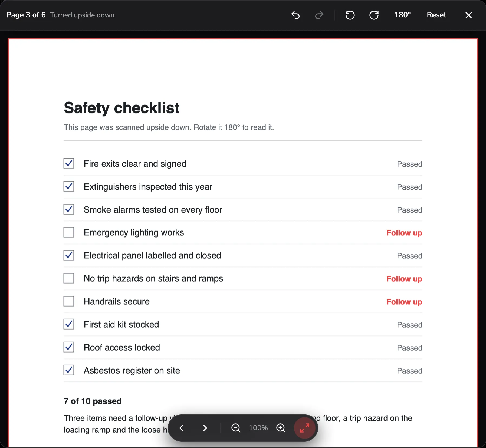The image size is (486, 448).
Task: Go to the next page
Action: [x=205, y=428]
